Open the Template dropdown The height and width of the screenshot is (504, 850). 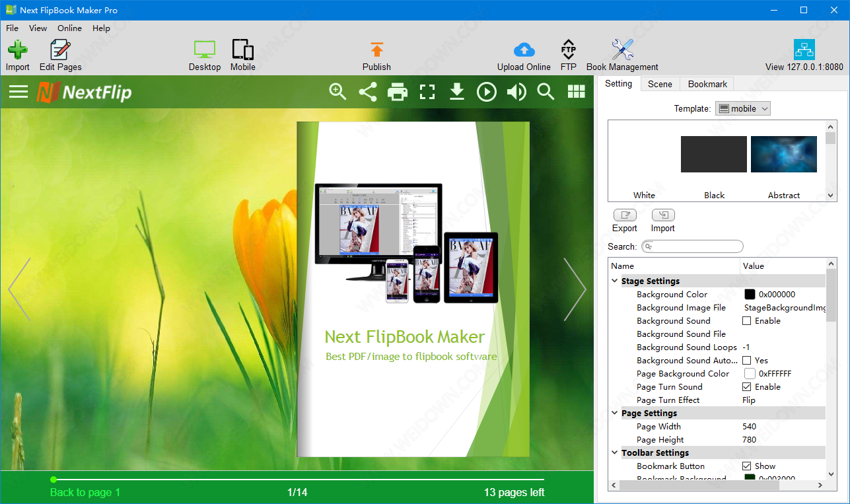point(743,108)
